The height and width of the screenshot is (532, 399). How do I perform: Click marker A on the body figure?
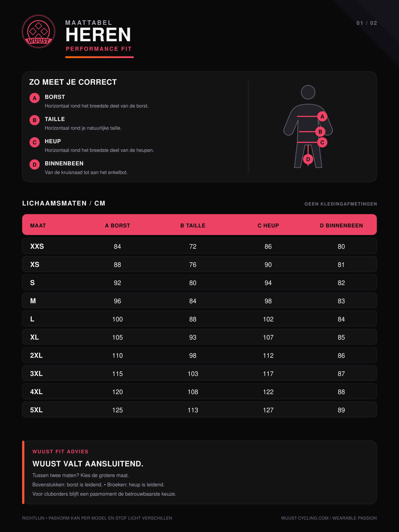(x=322, y=116)
